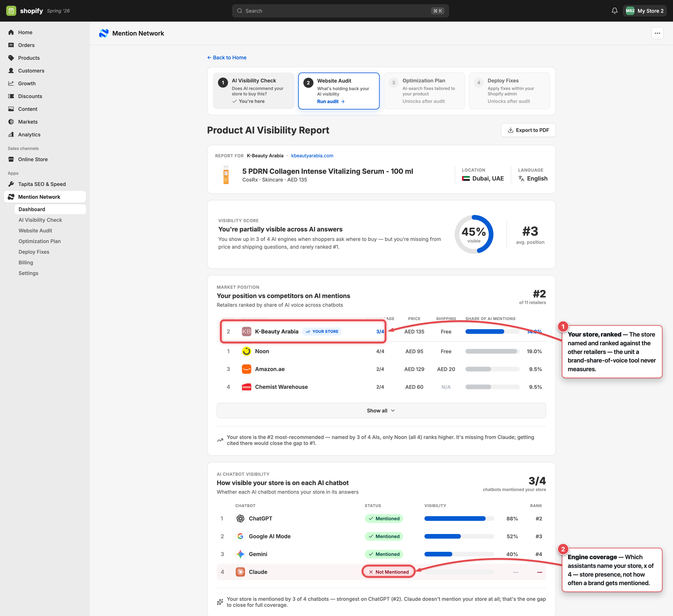Open Website Audit sidebar item
This screenshot has height=616, width=673.
35,231
